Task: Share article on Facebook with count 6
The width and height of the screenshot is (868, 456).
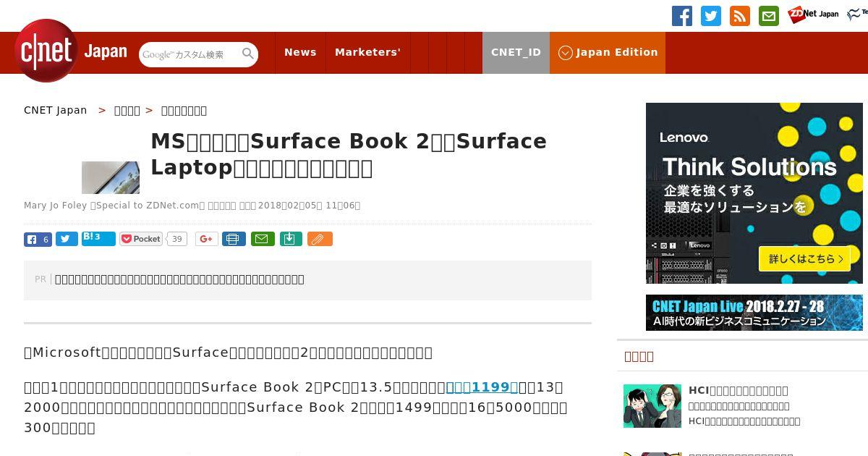Action: coord(38,239)
